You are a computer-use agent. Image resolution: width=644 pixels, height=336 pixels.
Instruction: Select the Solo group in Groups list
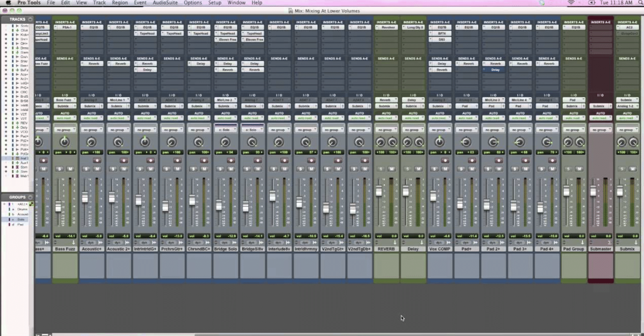(21, 219)
